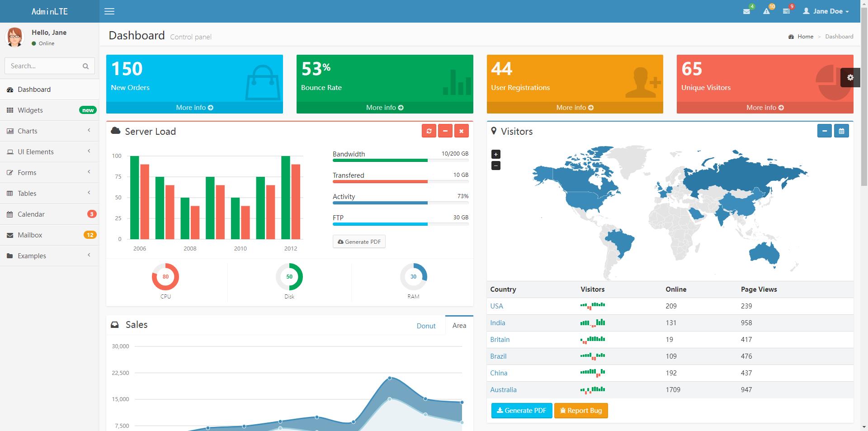Image resolution: width=868 pixels, height=431 pixels.
Task: Click the Bandwidth progress bar
Action: [x=401, y=160]
